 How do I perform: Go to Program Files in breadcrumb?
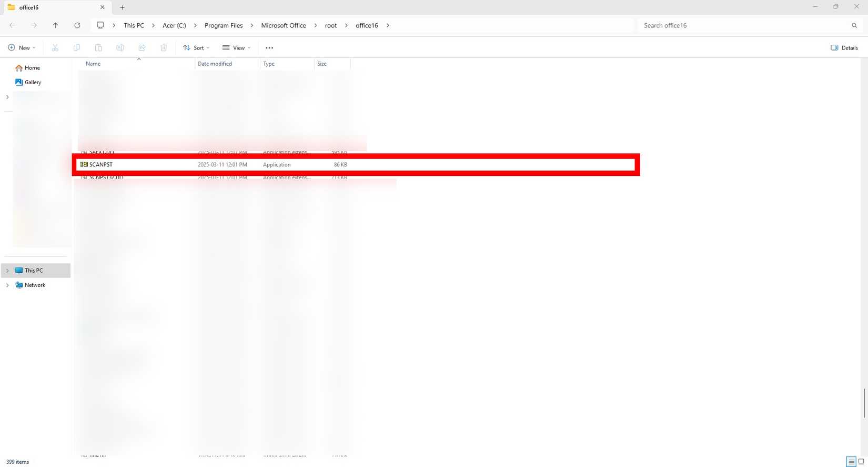pos(224,25)
